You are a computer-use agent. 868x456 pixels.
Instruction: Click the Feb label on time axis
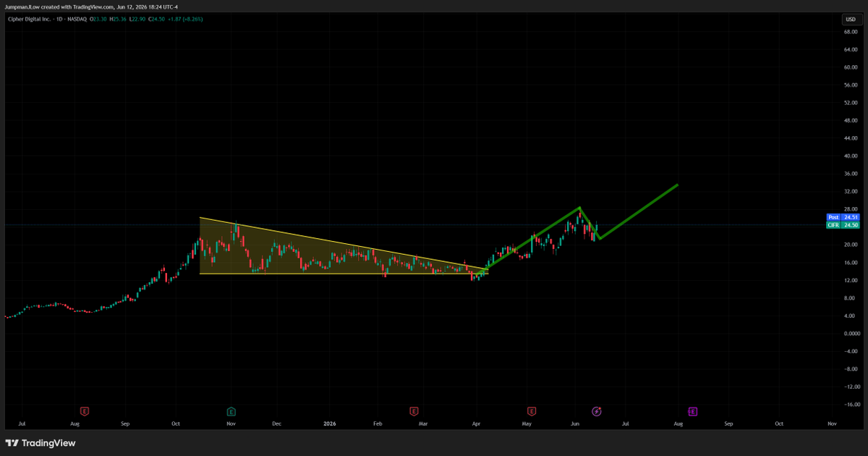tap(377, 423)
